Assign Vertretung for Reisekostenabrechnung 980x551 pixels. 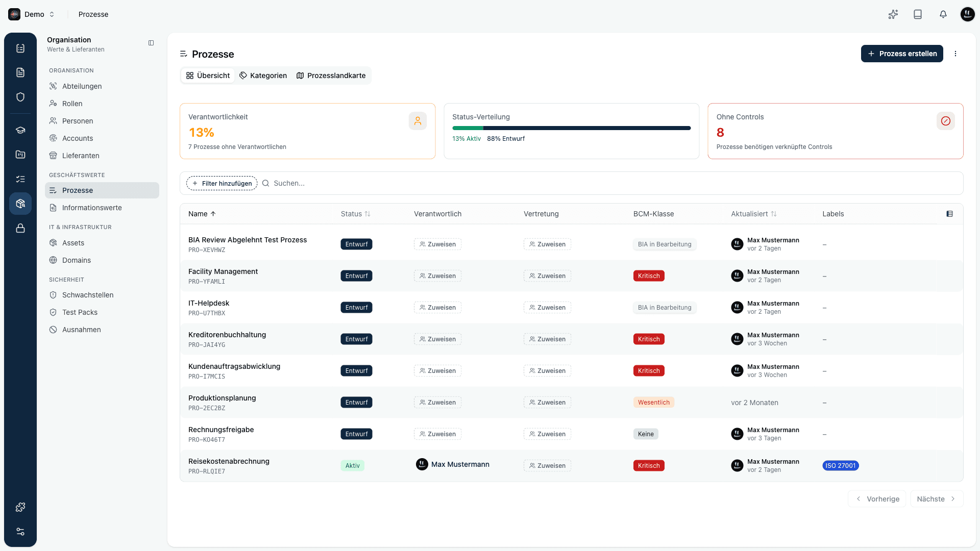tap(547, 466)
